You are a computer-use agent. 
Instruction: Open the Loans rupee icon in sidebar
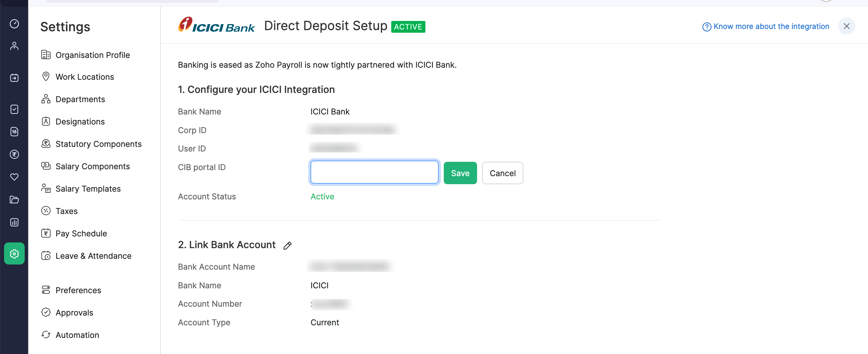pyautogui.click(x=14, y=155)
